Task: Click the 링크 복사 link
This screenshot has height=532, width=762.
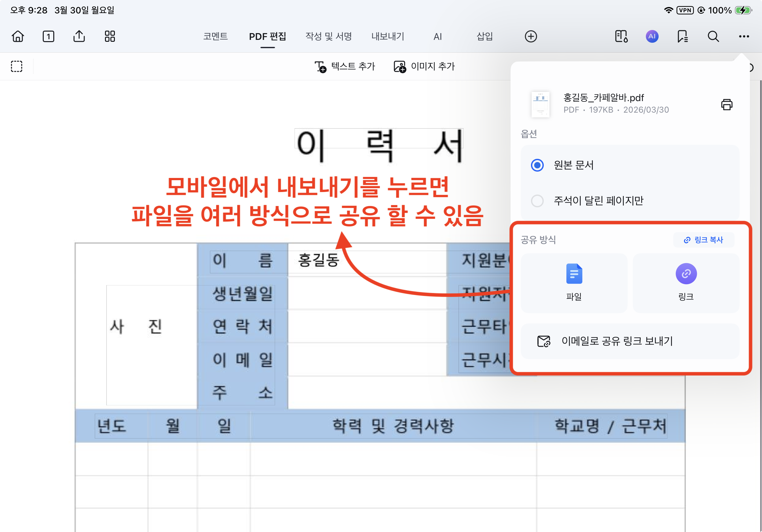Action: [x=704, y=240]
